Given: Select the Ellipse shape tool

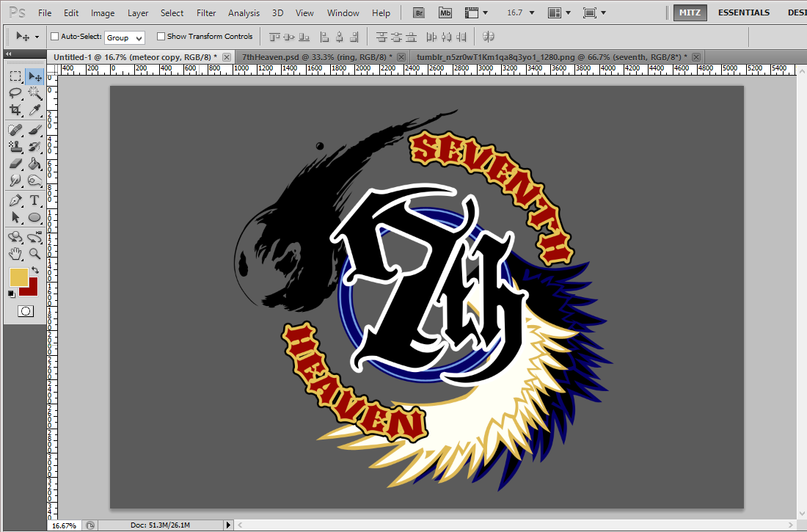Looking at the screenshot, I should tap(34, 217).
